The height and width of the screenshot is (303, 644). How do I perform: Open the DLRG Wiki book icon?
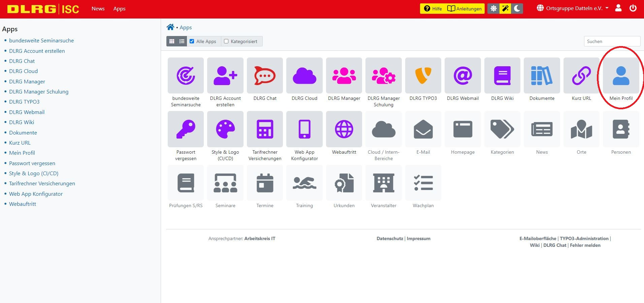(x=502, y=75)
